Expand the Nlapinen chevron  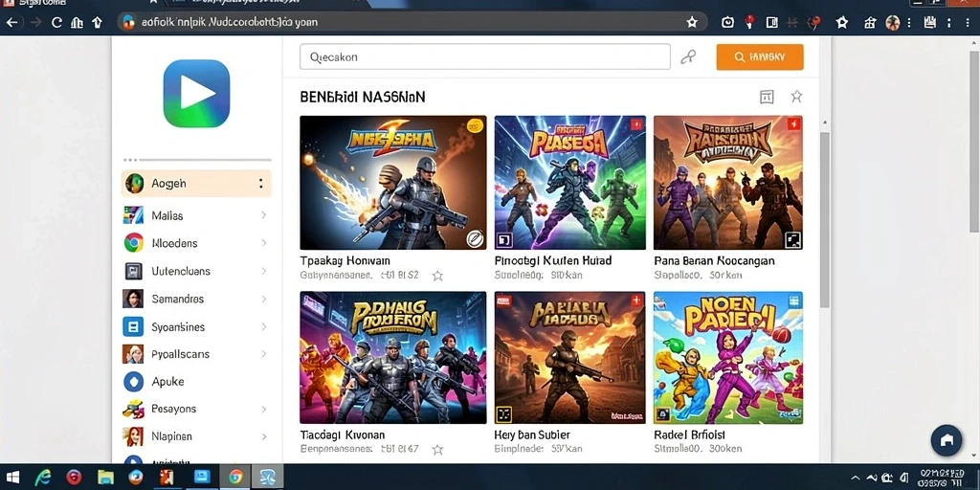pyautogui.click(x=264, y=436)
